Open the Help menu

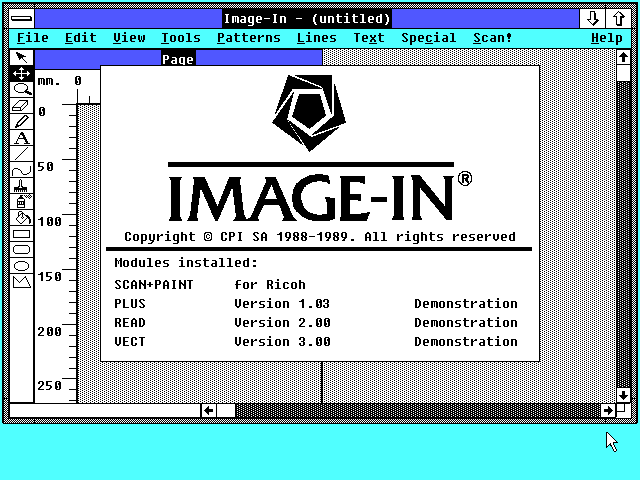(607, 38)
